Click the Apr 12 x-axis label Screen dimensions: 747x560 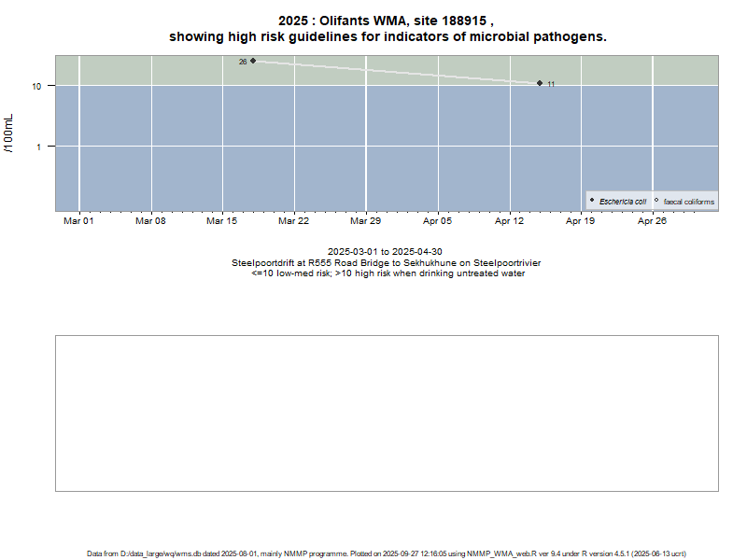pos(509,221)
